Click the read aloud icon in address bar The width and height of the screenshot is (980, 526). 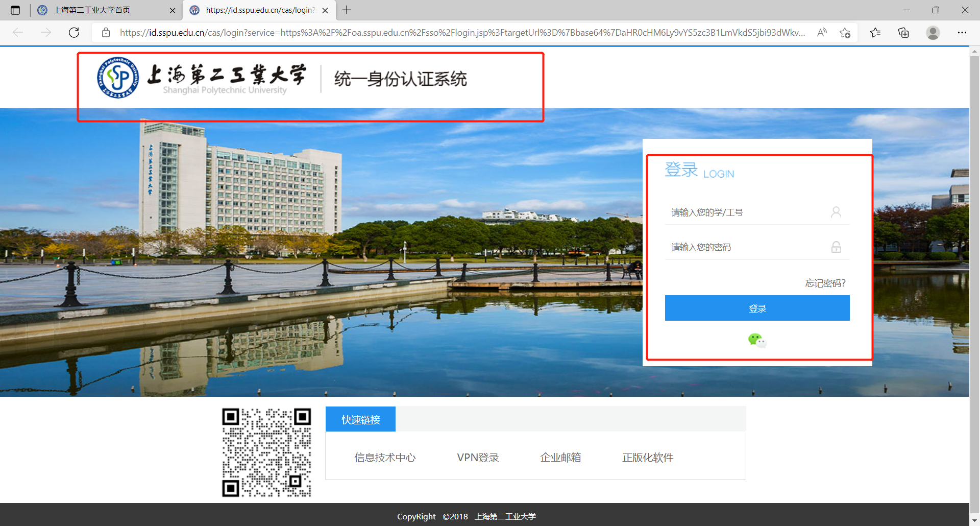[822, 33]
